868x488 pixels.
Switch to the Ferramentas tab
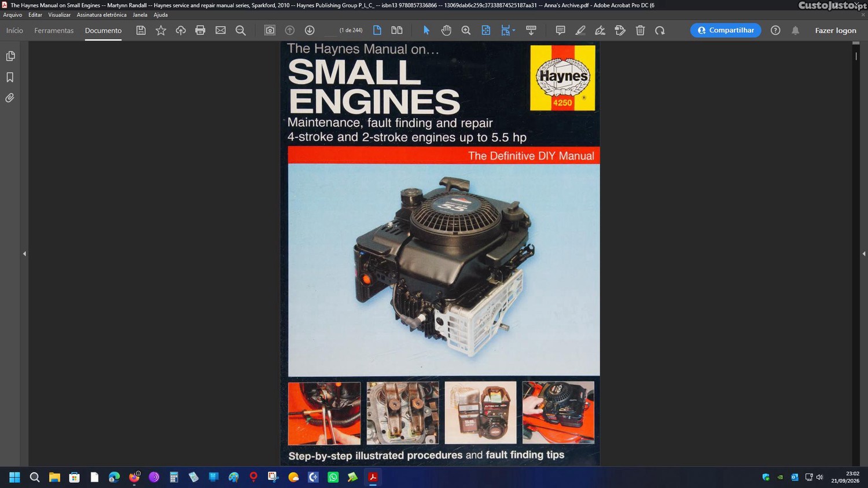[54, 30]
